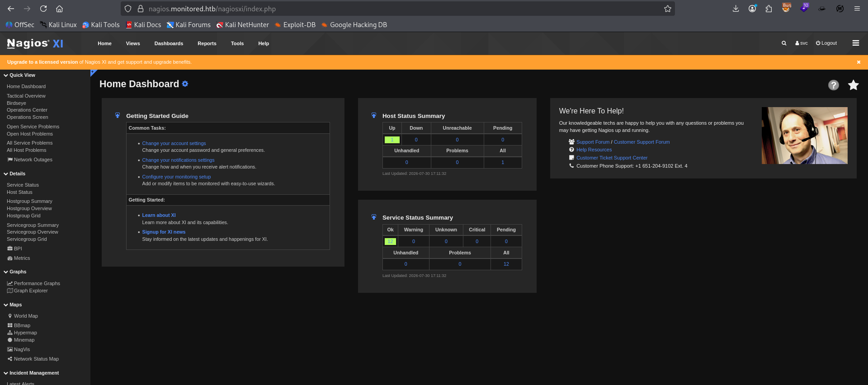Open the hamburger menu in the Nagios header
This screenshot has width=868, height=385.
click(855, 43)
